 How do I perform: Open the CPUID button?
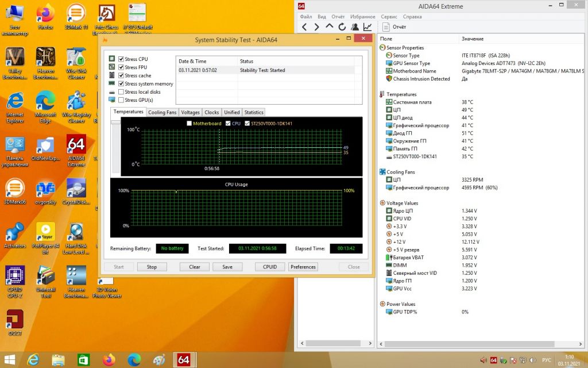pos(270,267)
